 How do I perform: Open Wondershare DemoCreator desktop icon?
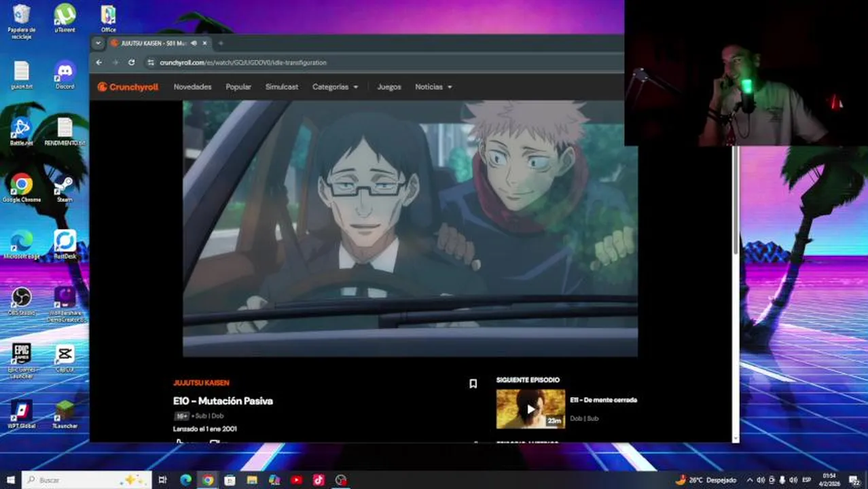(x=65, y=304)
